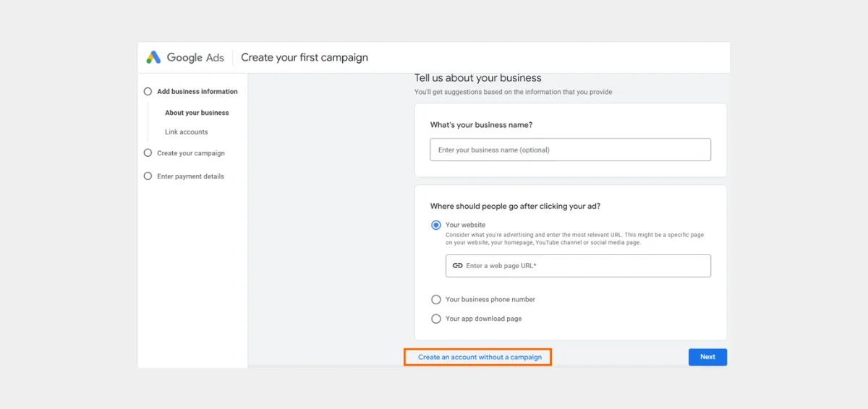Choose Your app download page option
The image size is (868, 409).
436,319
